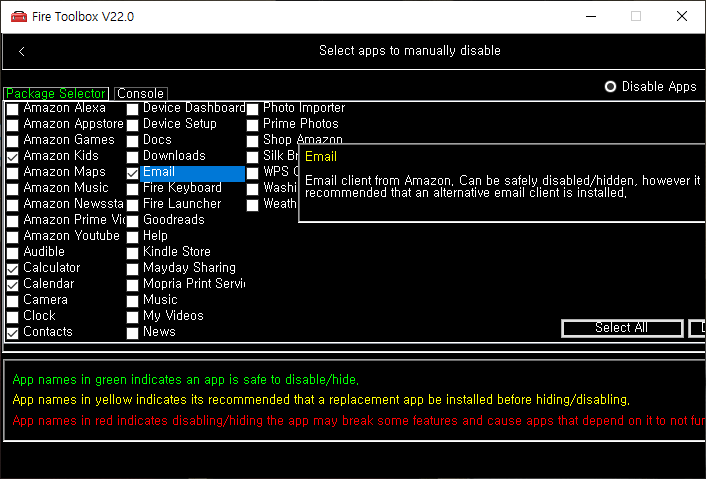Check the Fire Launcher checkbox
The width and height of the screenshot is (706, 479).
click(x=132, y=205)
